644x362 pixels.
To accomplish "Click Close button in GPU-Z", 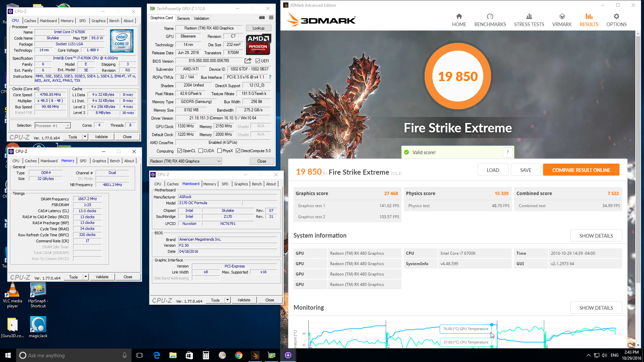I will pos(262,161).
